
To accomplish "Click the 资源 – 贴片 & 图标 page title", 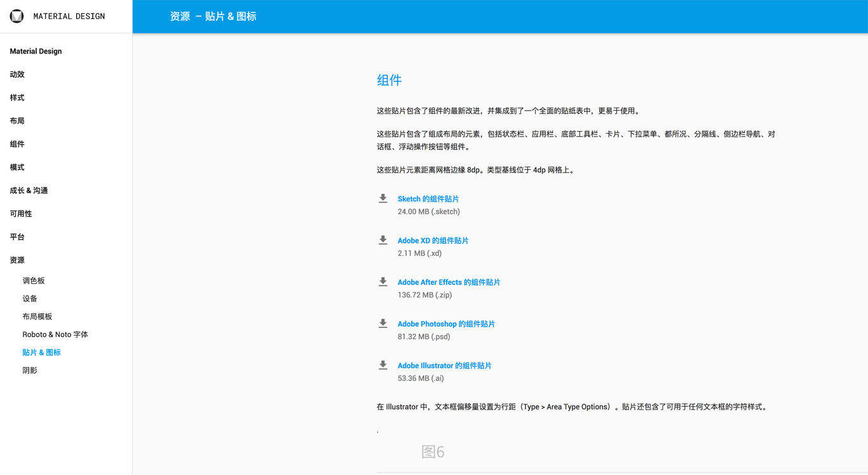I will click(213, 17).
